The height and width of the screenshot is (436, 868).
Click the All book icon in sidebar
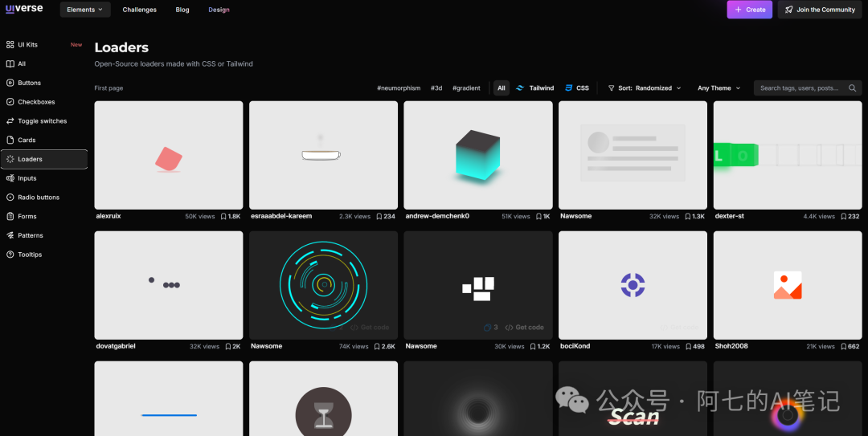point(10,64)
